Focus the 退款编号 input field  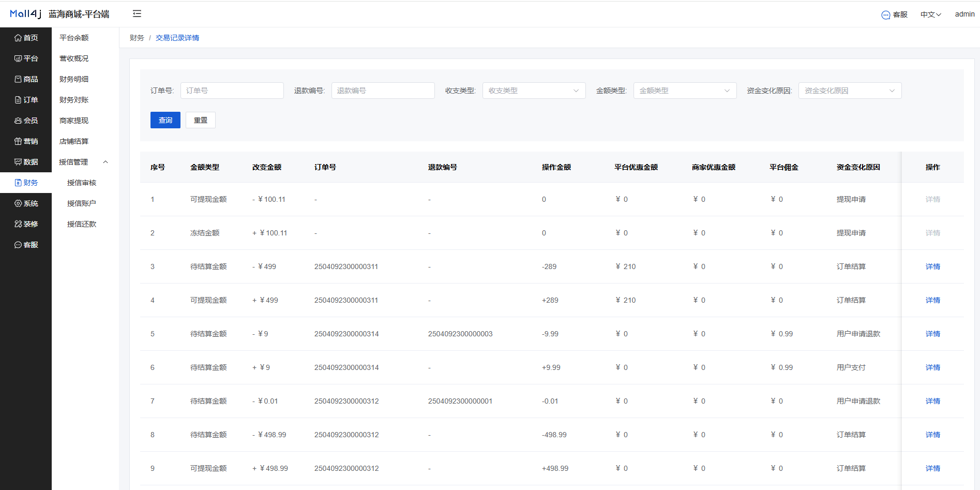coord(383,91)
